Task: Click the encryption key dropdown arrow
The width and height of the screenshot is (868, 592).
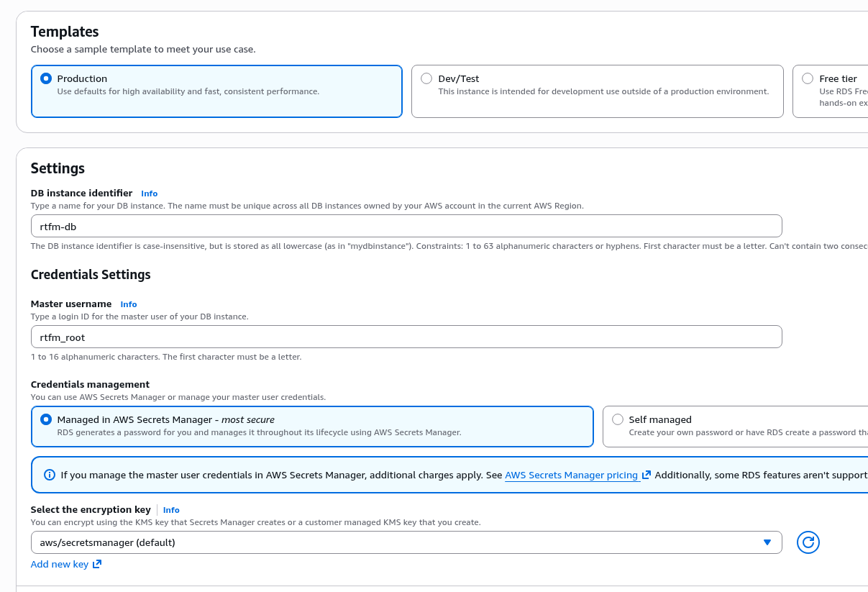Action: 767,542
